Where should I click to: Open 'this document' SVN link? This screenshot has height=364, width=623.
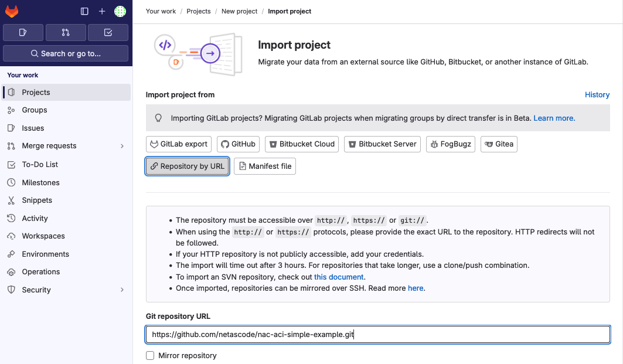click(x=339, y=277)
